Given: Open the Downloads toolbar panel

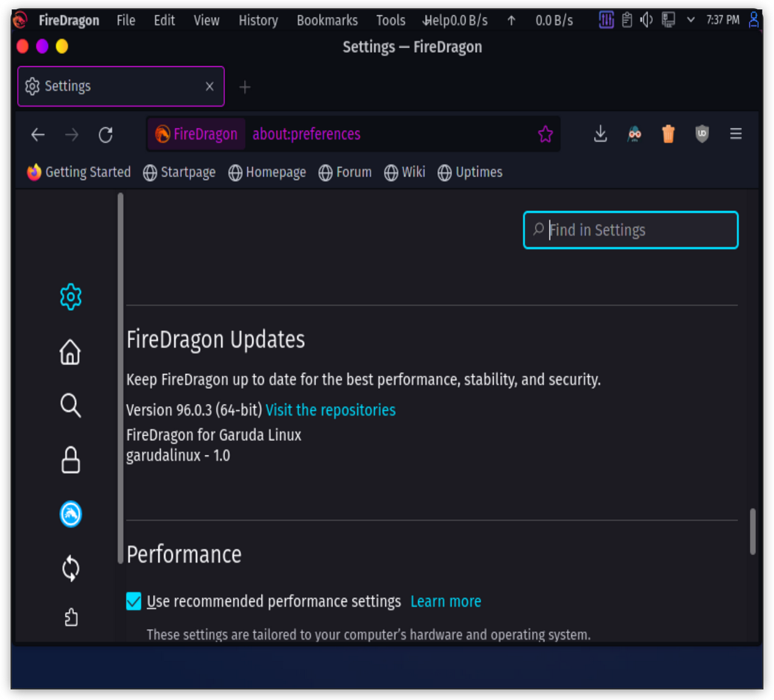Looking at the screenshot, I should (600, 134).
